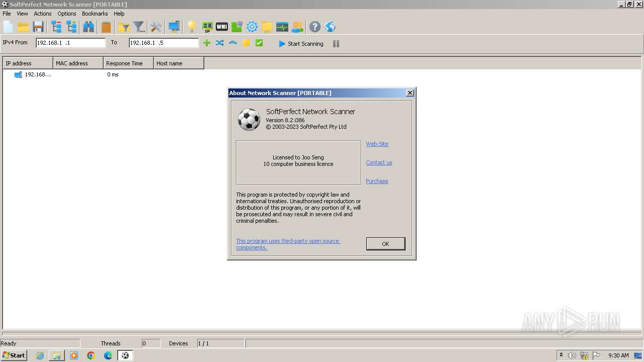This screenshot has width=644, height=362.
Task: Click the yellow folder filter icon
Action: (x=124, y=27)
